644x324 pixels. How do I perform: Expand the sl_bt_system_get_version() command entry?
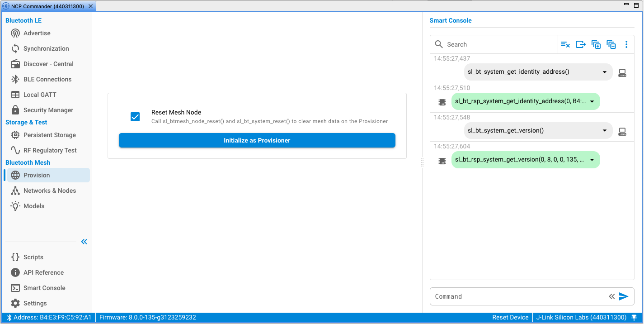pos(605,130)
